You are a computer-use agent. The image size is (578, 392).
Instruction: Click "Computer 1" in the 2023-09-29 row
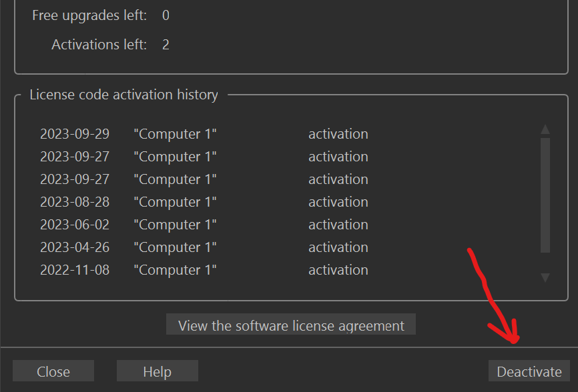pyautogui.click(x=175, y=134)
